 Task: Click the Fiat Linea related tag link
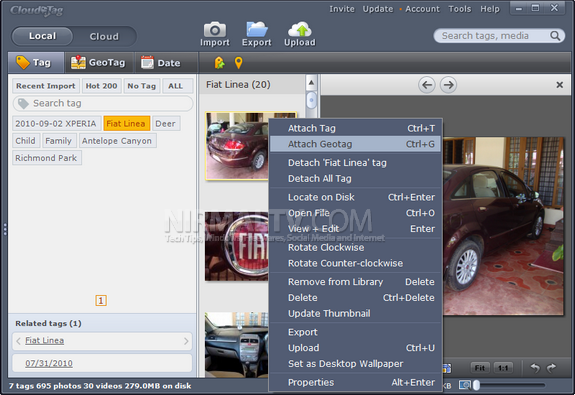[44, 340]
